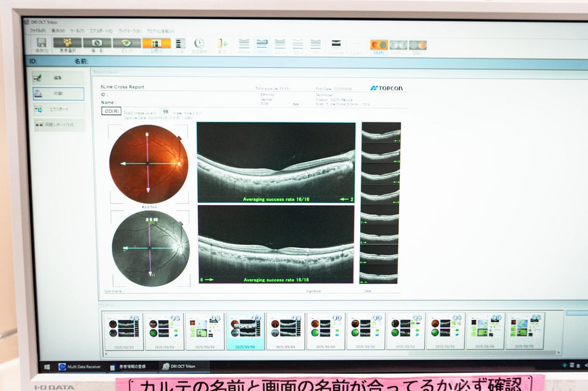Click the follow-up clock icon in the toolbar
Viewport: 588px width, 391px height.
(x=199, y=44)
